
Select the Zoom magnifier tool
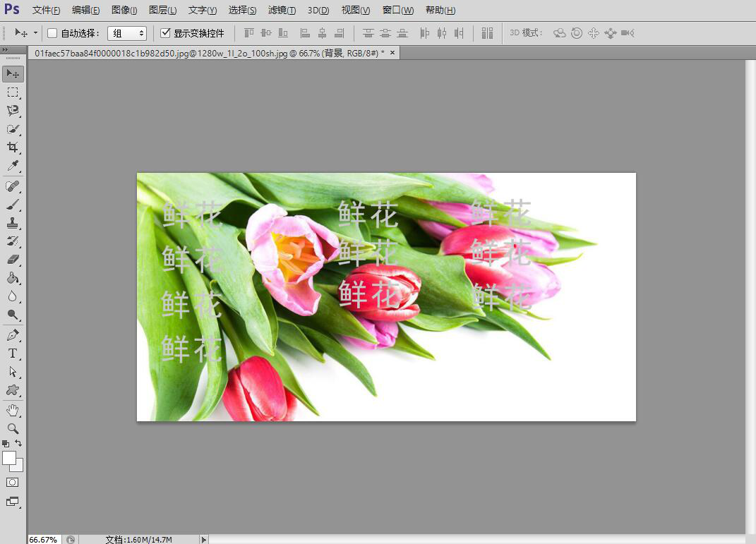(x=13, y=428)
